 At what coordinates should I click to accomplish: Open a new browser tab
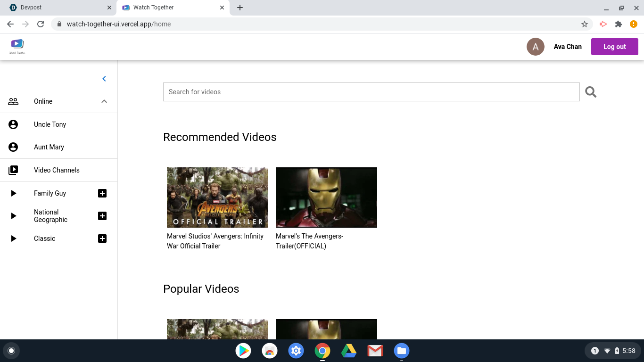(x=240, y=8)
